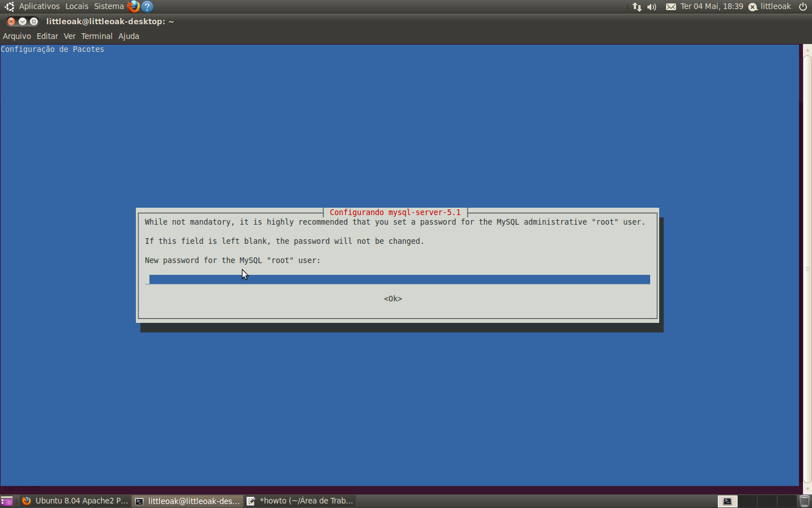812x508 pixels.
Task: Click the scrollbar up arrow
Action: click(807, 49)
